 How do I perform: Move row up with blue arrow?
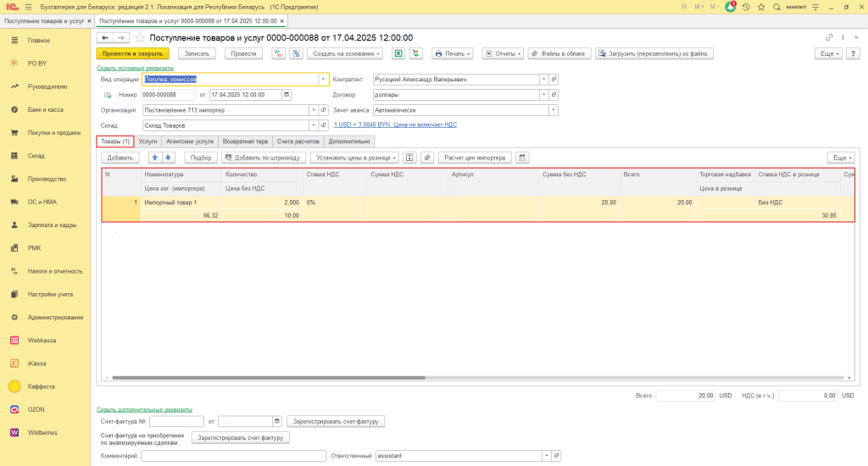click(x=155, y=158)
